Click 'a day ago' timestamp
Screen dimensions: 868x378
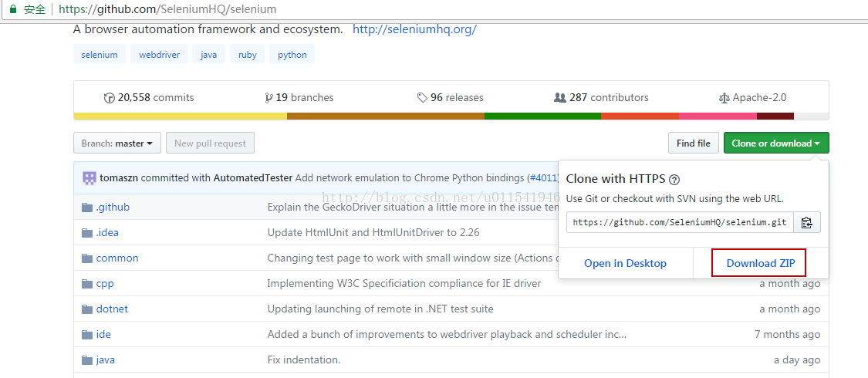797,360
